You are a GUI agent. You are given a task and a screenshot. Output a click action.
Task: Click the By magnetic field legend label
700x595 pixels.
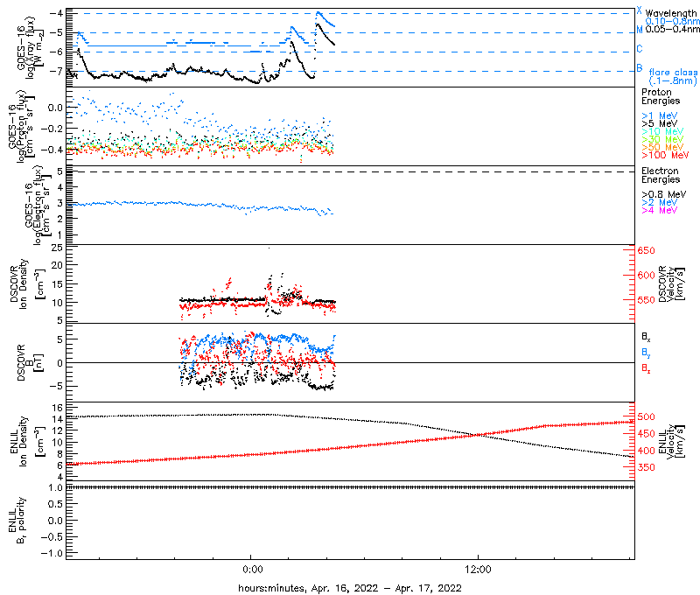point(646,353)
